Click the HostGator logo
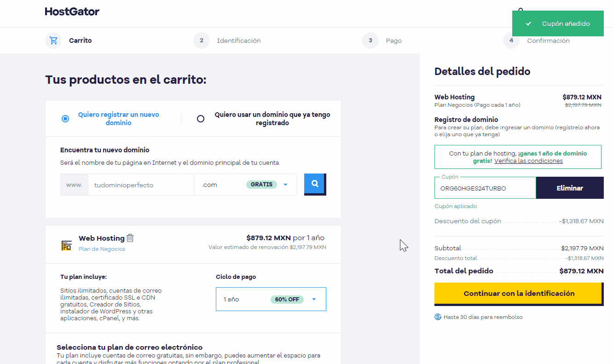The image size is (613, 364). tap(72, 12)
